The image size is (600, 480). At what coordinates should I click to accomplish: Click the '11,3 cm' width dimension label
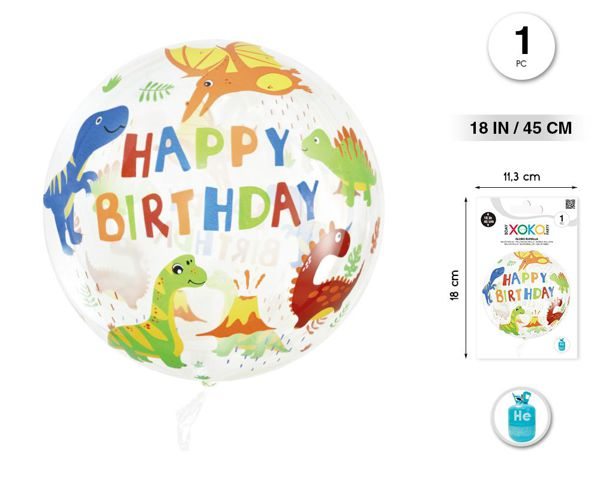pyautogui.click(x=521, y=177)
